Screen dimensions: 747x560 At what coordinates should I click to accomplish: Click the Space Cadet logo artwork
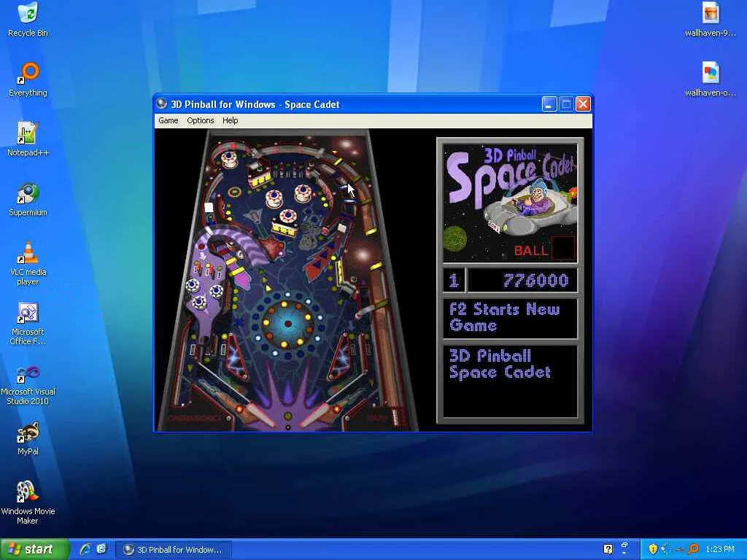coord(510,203)
